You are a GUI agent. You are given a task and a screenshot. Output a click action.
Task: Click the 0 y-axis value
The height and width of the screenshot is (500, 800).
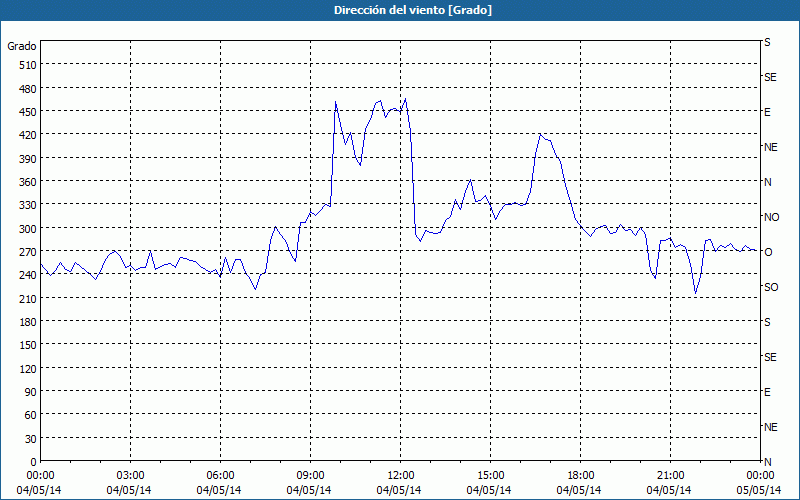34,462
